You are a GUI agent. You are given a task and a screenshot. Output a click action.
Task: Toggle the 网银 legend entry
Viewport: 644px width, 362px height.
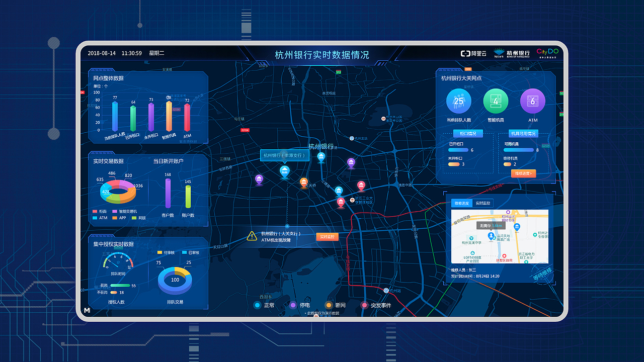tap(138, 218)
